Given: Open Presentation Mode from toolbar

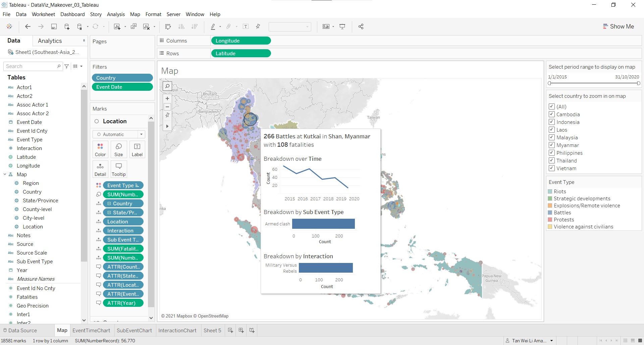Looking at the screenshot, I should coord(342,27).
